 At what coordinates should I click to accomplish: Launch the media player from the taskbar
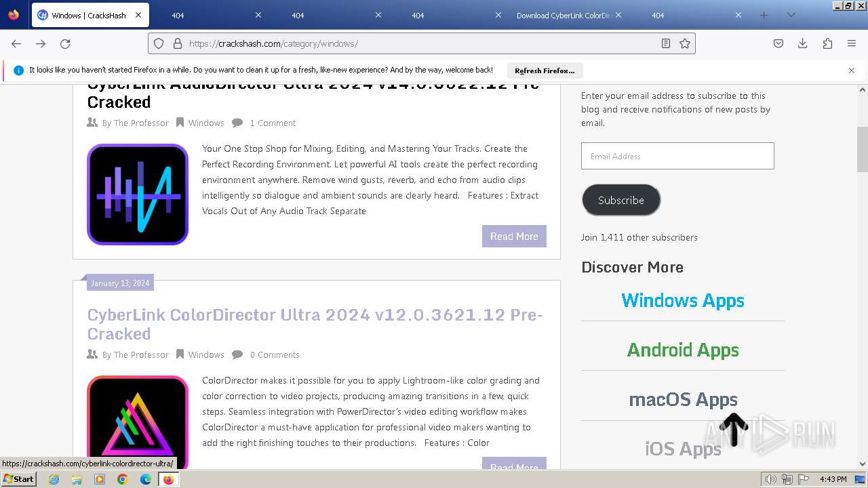tap(100, 479)
